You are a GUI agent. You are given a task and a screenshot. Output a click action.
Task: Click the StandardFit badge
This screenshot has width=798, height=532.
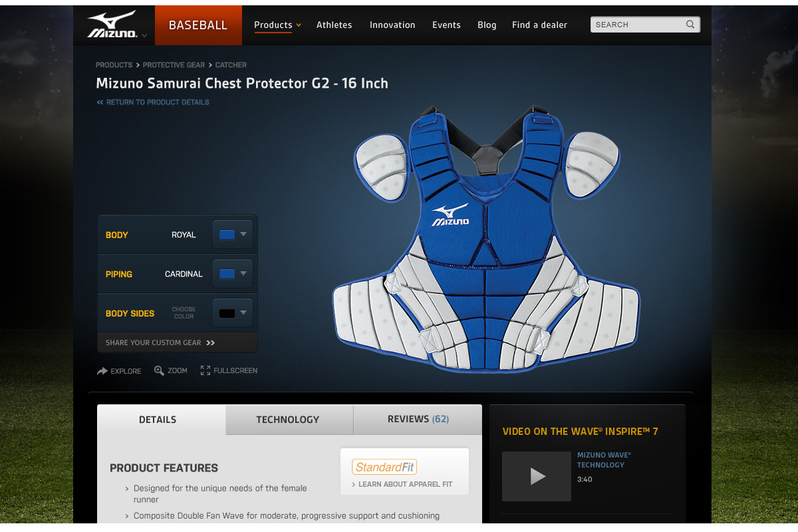point(384,467)
